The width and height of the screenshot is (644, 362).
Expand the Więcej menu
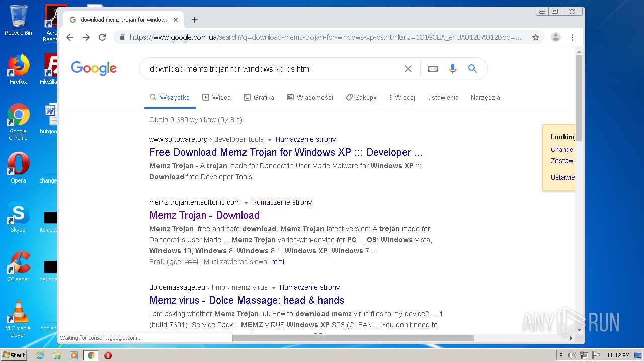(x=402, y=97)
